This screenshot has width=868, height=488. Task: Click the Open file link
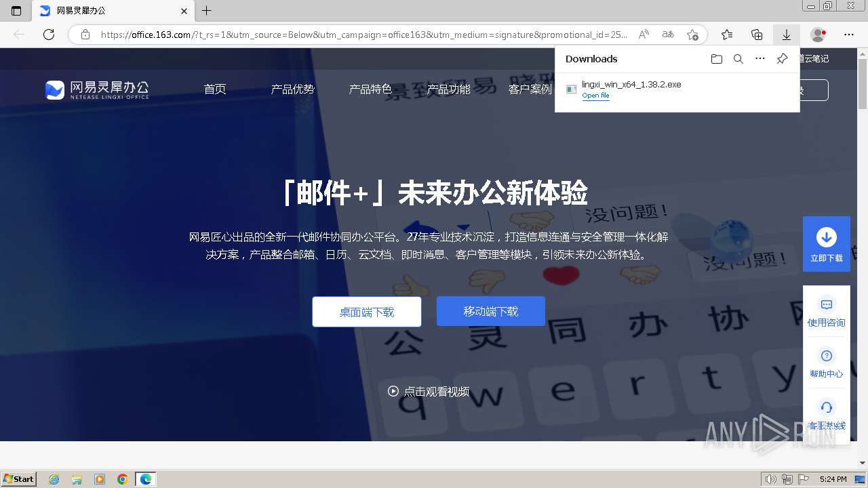pos(595,96)
